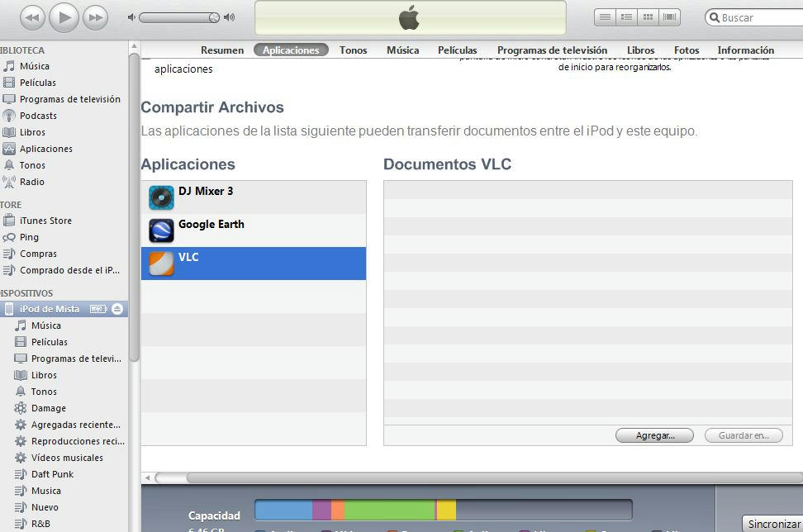Click the horizontal scrollbar thumb
803x532 pixels.
(x=494, y=477)
